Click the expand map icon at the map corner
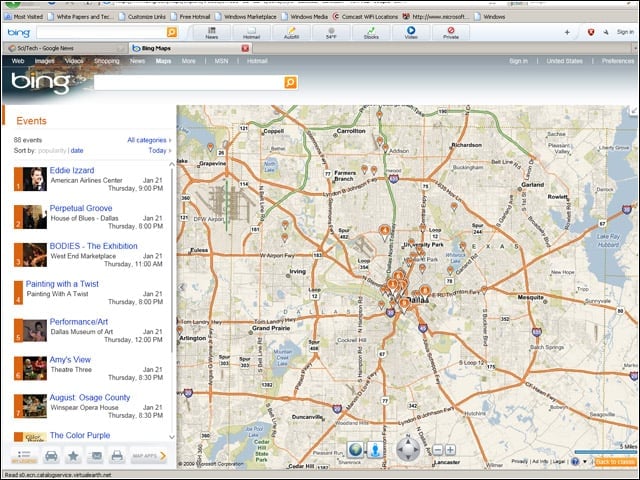The height and width of the screenshot is (480, 640). click(x=634, y=110)
